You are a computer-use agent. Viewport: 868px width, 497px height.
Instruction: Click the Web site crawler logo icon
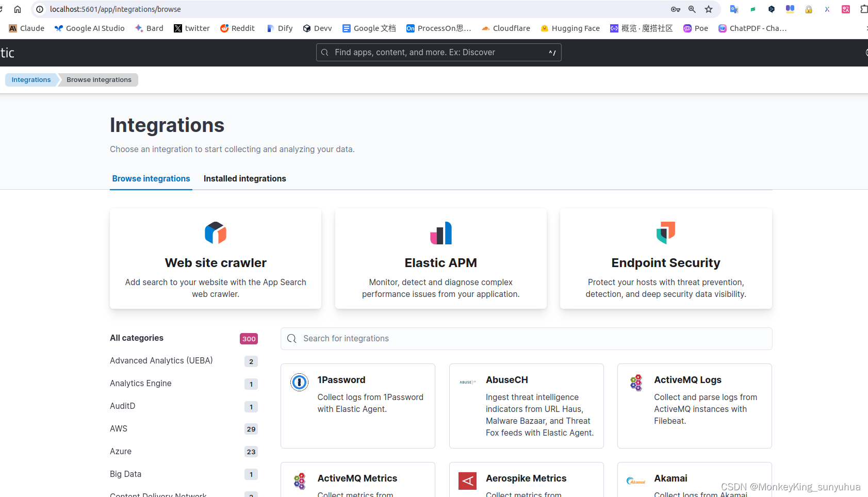click(216, 233)
